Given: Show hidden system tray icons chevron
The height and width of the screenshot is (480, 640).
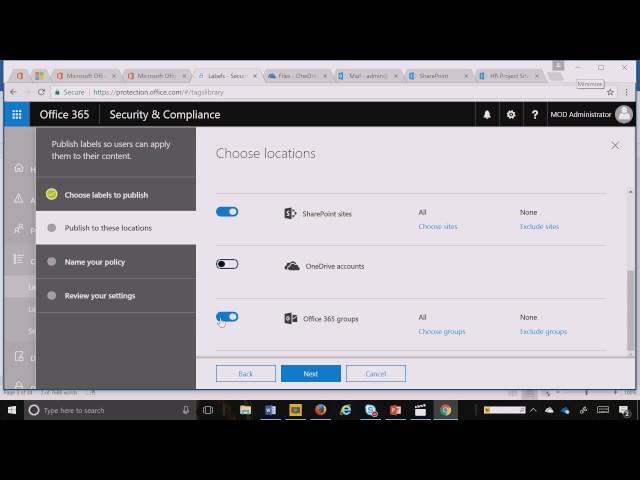Looking at the screenshot, I should pyautogui.click(x=533, y=410).
